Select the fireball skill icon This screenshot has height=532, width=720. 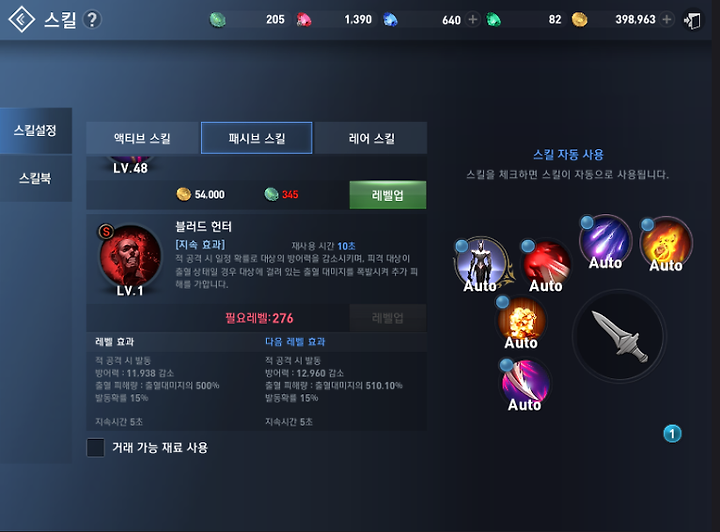point(666,243)
